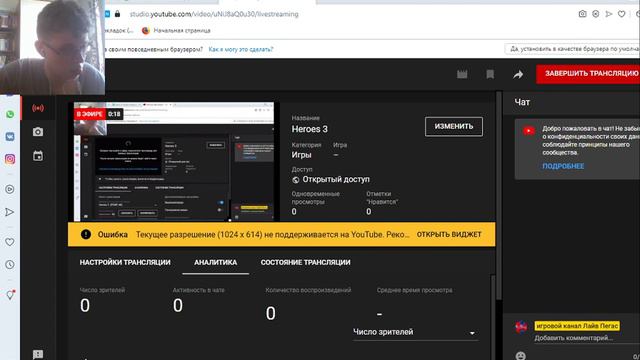This screenshot has width=640, height=360.
Task: Switch to the Состояние трансляции tab
Action: 305,262
